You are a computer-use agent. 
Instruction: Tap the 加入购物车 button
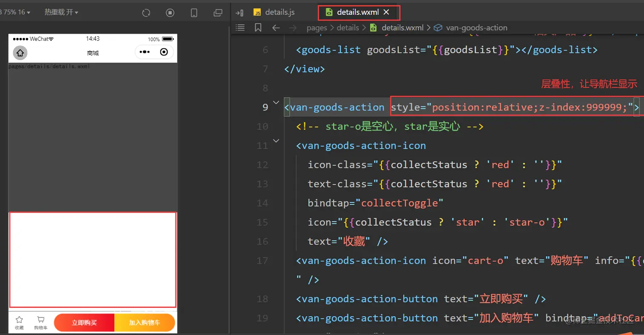[x=145, y=323]
